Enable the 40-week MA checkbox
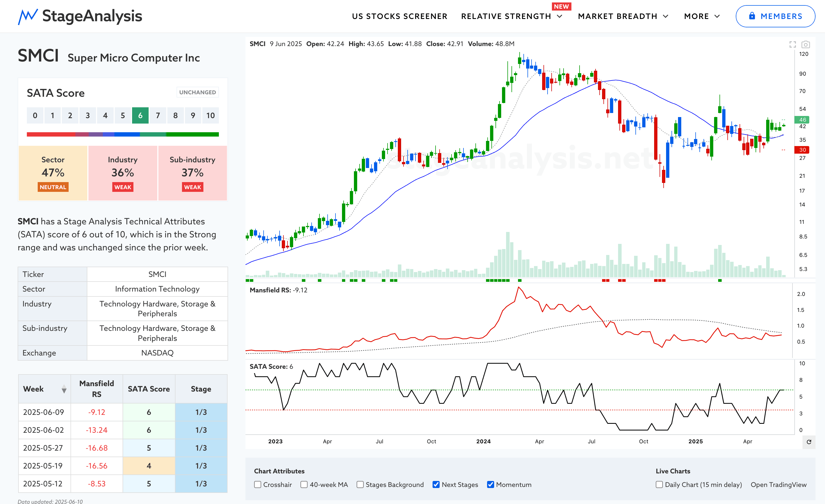825x504 pixels. click(304, 484)
